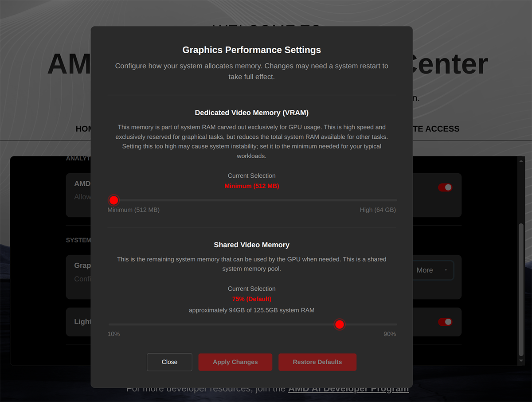
Task: Click the Close button in dialog
Action: point(169,362)
